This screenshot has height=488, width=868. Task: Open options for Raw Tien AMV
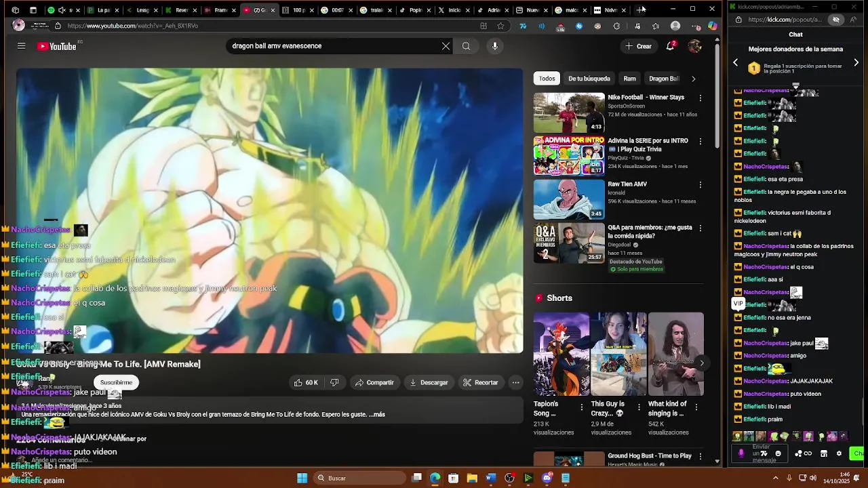(x=701, y=185)
